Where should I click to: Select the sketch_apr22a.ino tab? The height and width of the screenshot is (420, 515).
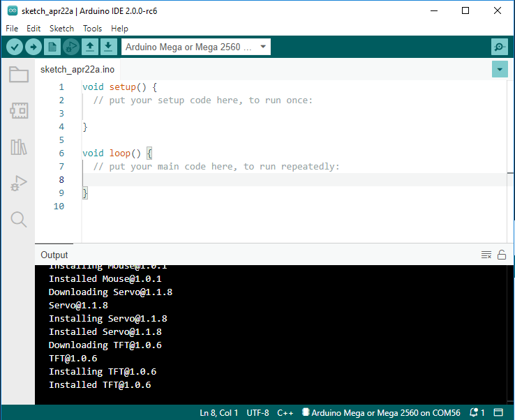(x=77, y=69)
